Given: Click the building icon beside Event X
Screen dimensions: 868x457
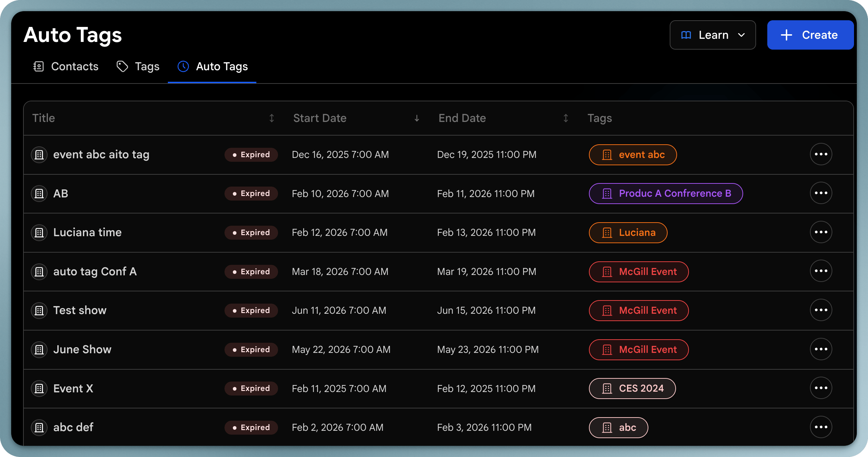Looking at the screenshot, I should (x=39, y=389).
